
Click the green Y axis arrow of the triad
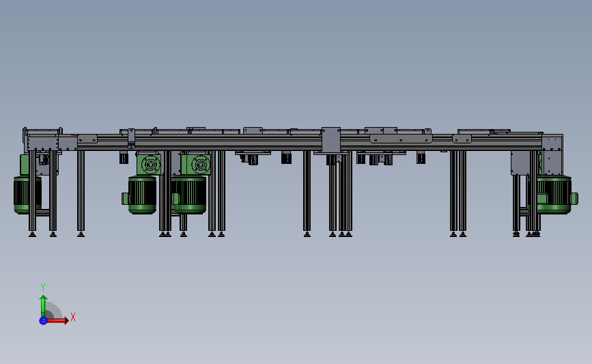(x=43, y=306)
